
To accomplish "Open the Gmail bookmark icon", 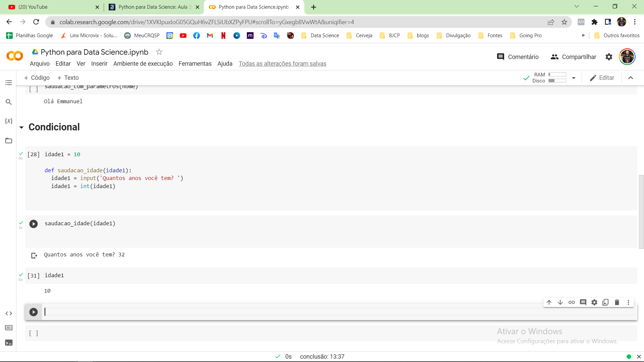I will click(210, 36).
